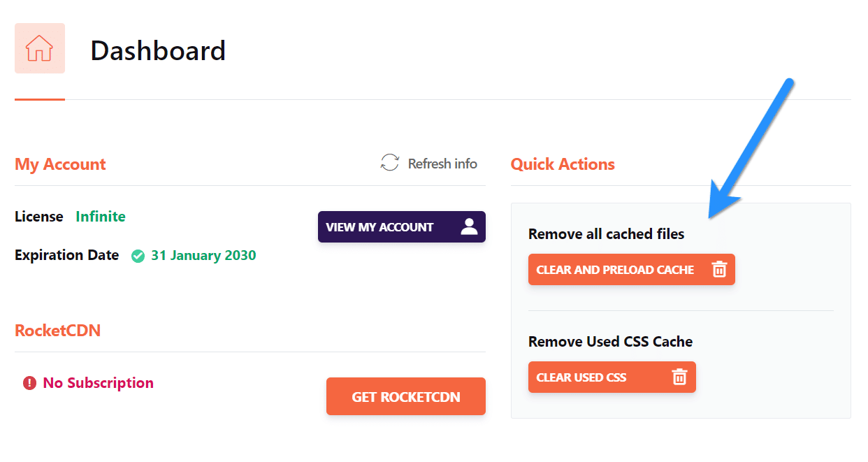Viewport: 868px width, 462px height.
Task: Click the RocketCDN section heading
Action: click(x=58, y=330)
